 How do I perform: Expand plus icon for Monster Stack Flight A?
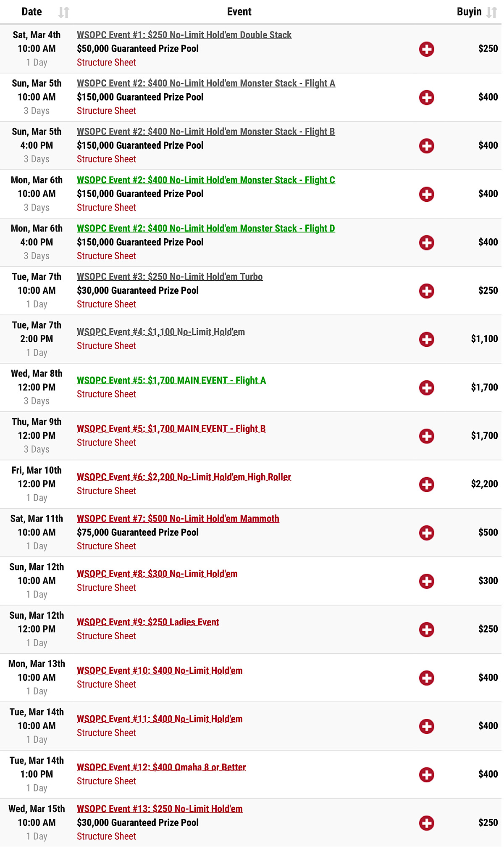point(426,97)
